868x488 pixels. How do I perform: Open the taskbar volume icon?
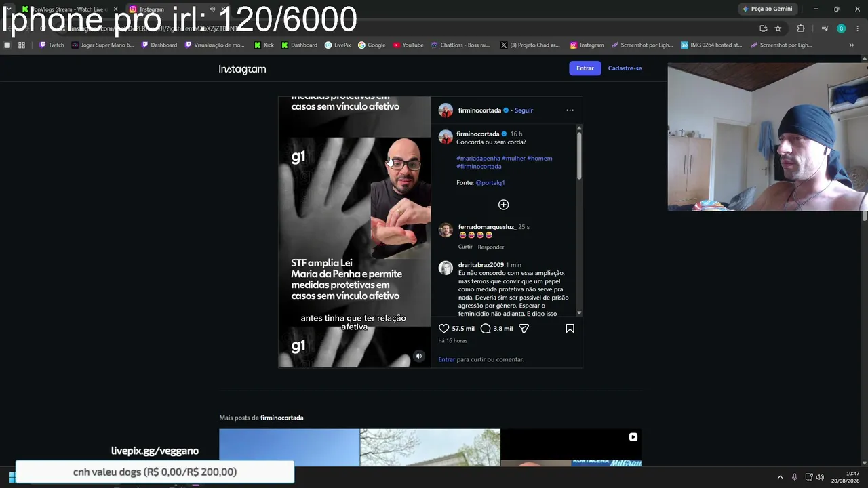click(820, 477)
